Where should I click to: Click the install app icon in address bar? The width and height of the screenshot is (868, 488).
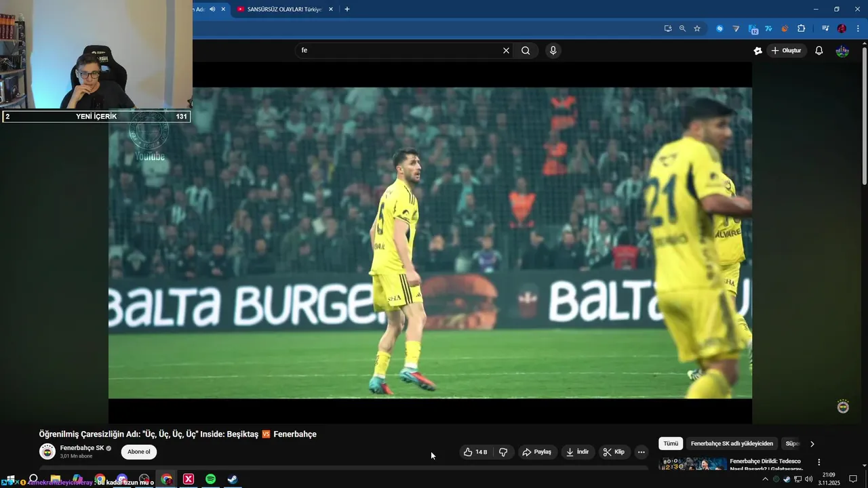pyautogui.click(x=668, y=28)
